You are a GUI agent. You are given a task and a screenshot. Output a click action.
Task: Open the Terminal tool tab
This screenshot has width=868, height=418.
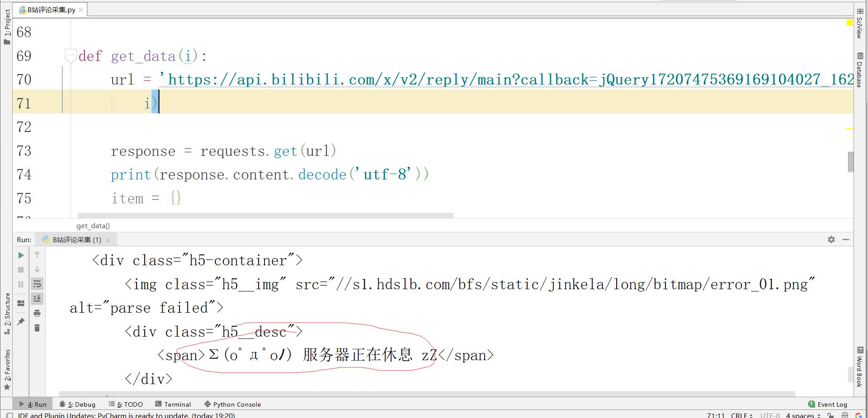(x=173, y=404)
